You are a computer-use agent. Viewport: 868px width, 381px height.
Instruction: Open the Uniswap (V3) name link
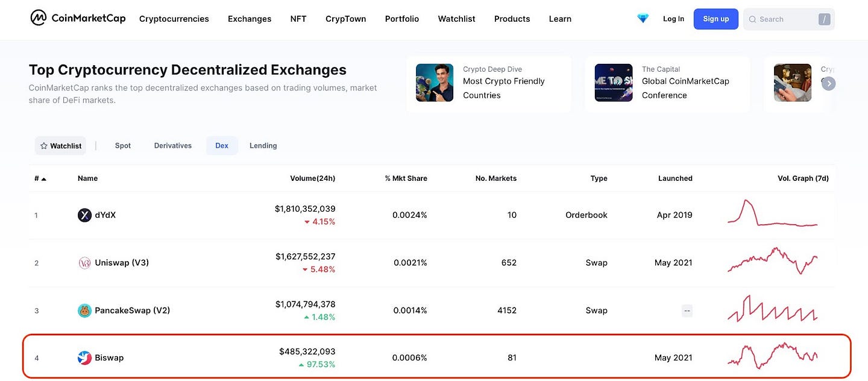click(x=122, y=263)
